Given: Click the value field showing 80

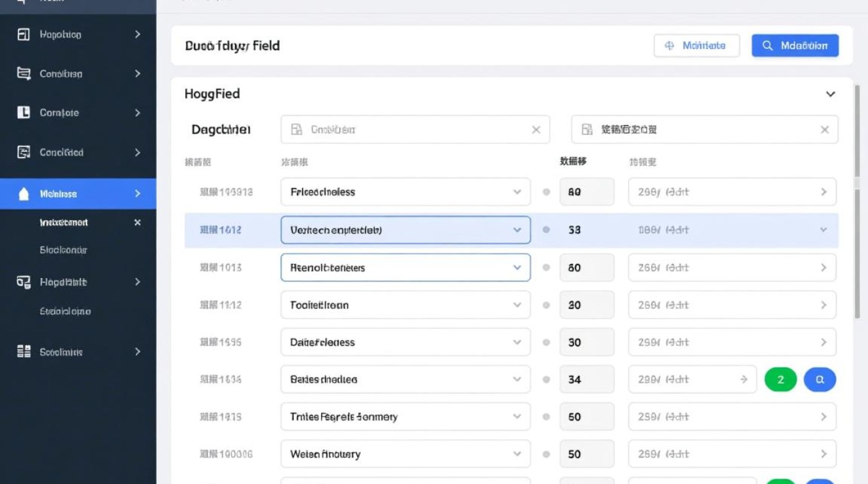Looking at the screenshot, I should [x=586, y=192].
